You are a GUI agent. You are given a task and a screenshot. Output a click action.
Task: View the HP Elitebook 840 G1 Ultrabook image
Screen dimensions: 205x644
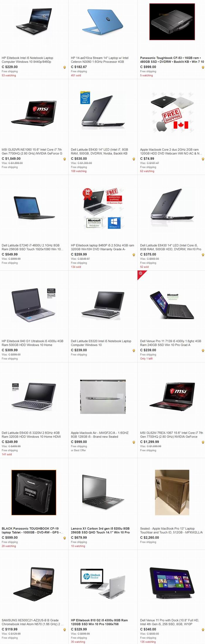pyautogui.click(x=33, y=304)
